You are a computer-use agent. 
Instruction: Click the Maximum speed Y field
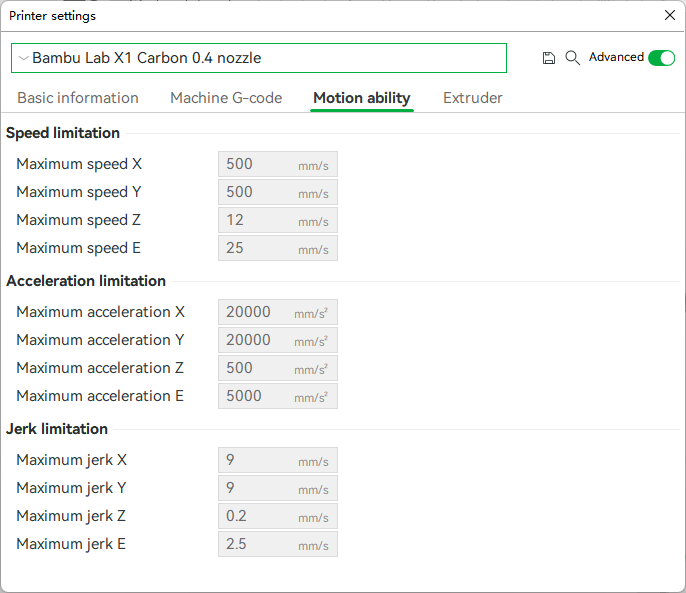(x=278, y=192)
